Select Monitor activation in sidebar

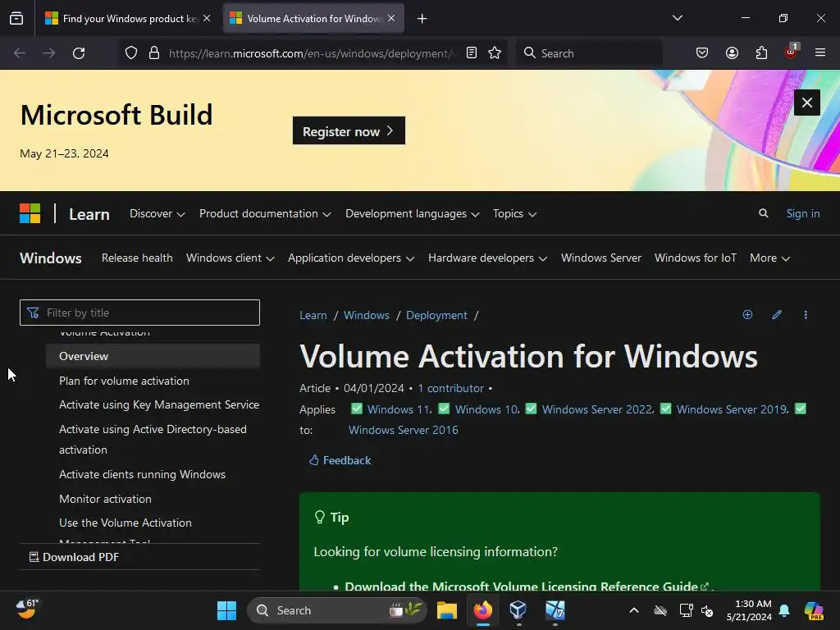pos(105,499)
